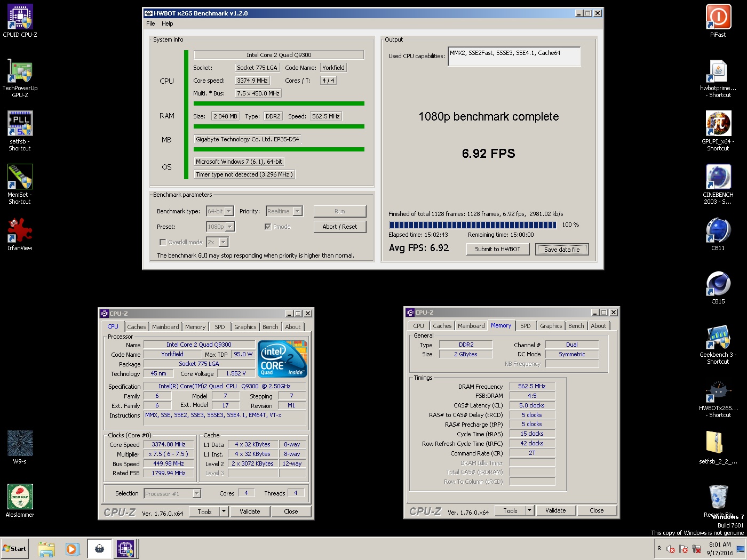This screenshot has height=560, width=747.
Task: Expand the Overkill mode 2x dropdown
Action: coord(223,242)
